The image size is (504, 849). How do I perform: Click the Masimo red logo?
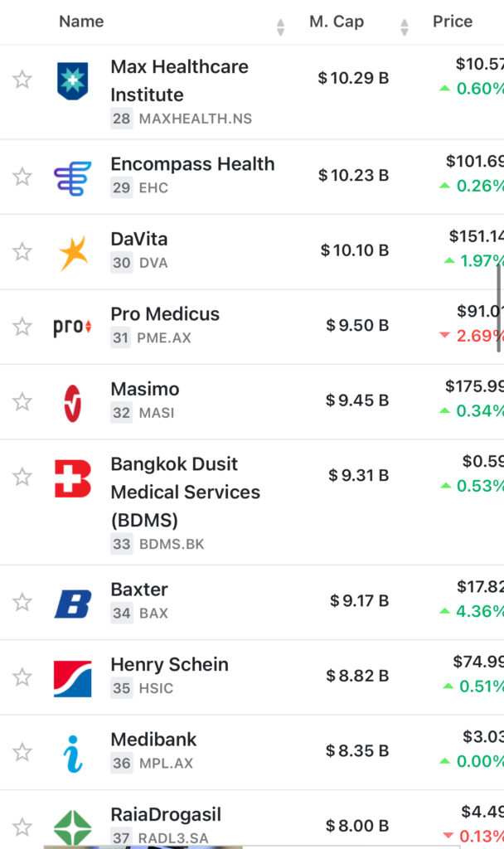[72, 402]
